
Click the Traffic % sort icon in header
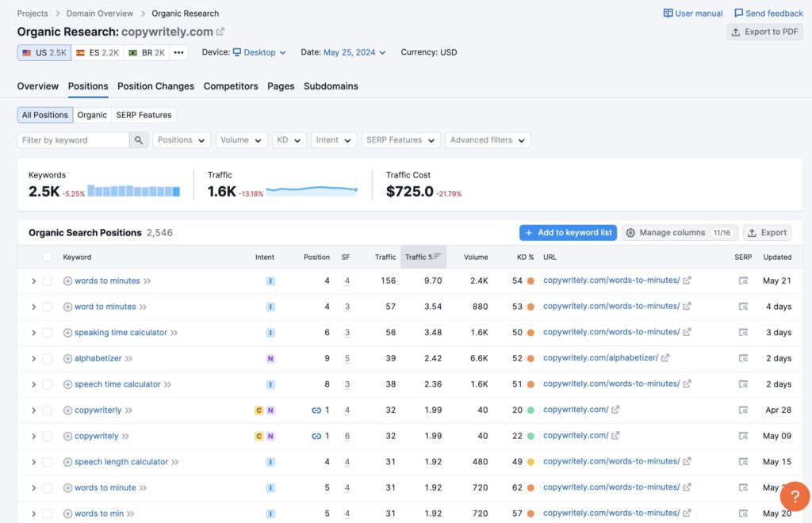[x=437, y=257]
